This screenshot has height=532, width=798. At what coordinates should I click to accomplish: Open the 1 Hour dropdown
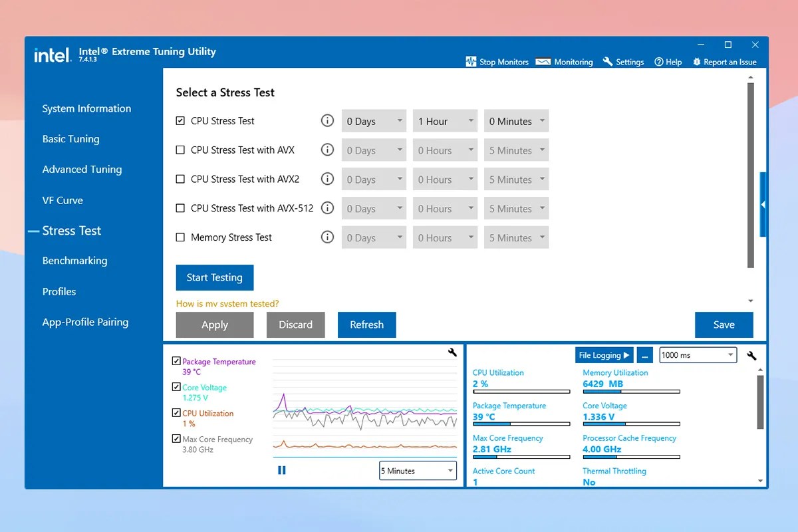(445, 121)
